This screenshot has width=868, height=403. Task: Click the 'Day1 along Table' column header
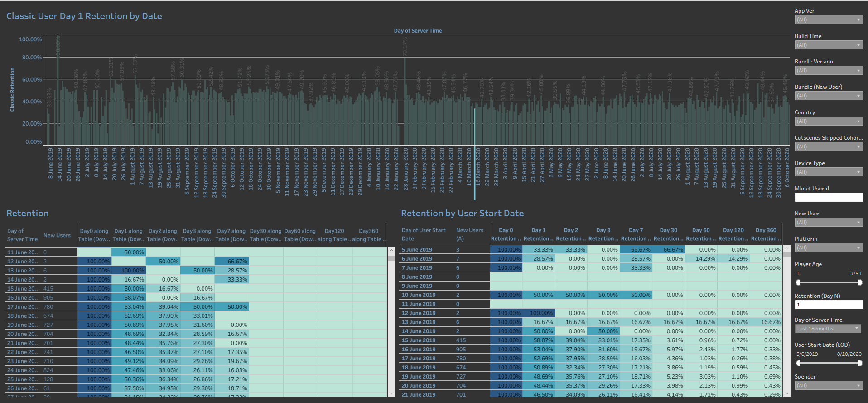tap(128, 235)
